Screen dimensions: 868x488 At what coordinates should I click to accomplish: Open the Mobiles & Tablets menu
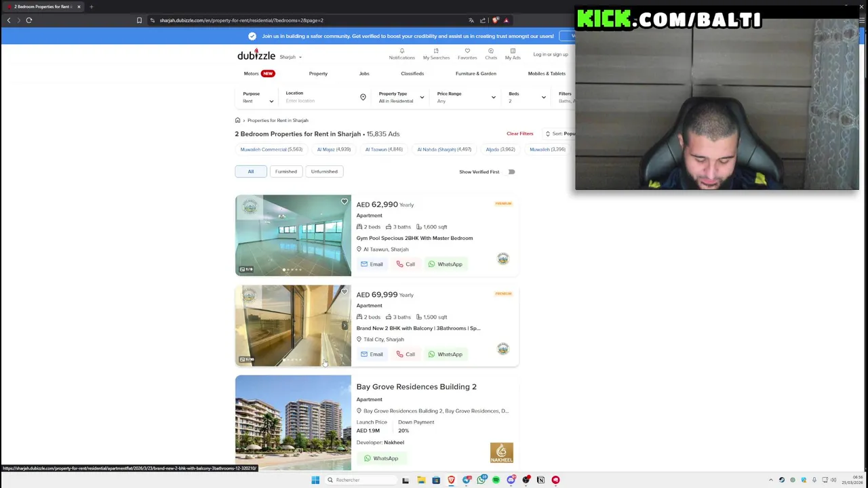coord(547,73)
